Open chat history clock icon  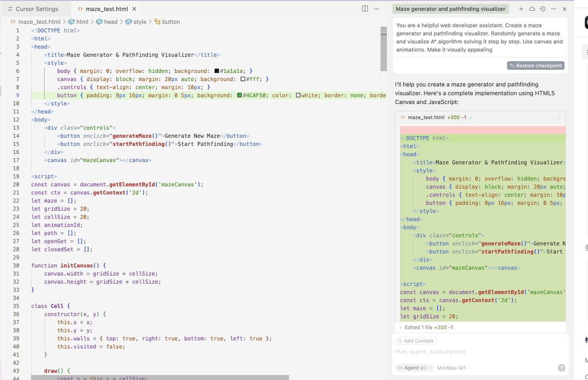point(543,9)
